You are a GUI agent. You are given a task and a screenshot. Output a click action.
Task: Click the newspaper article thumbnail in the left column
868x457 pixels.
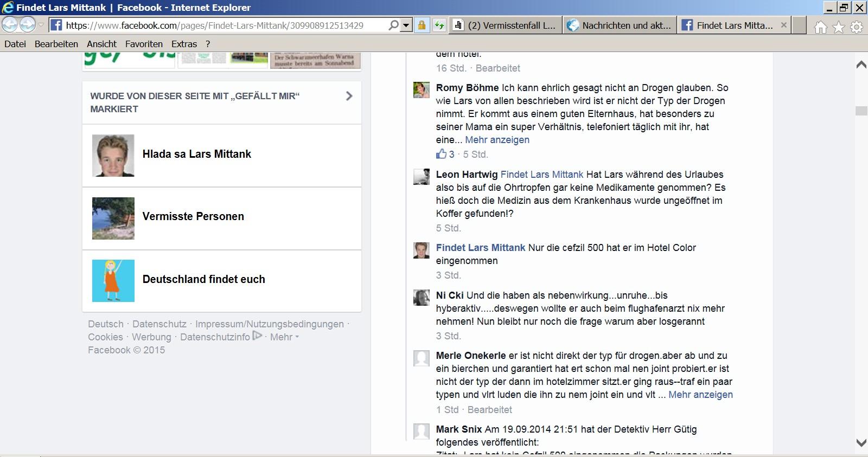point(315,60)
